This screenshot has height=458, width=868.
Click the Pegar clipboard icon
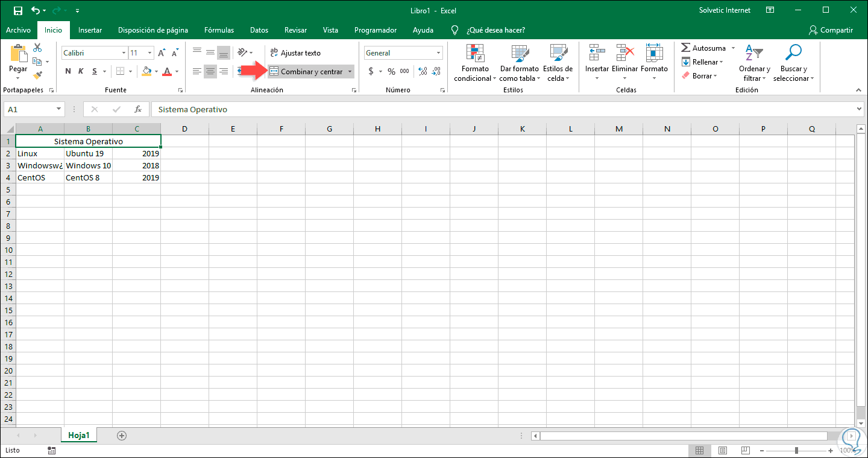[x=18, y=54]
